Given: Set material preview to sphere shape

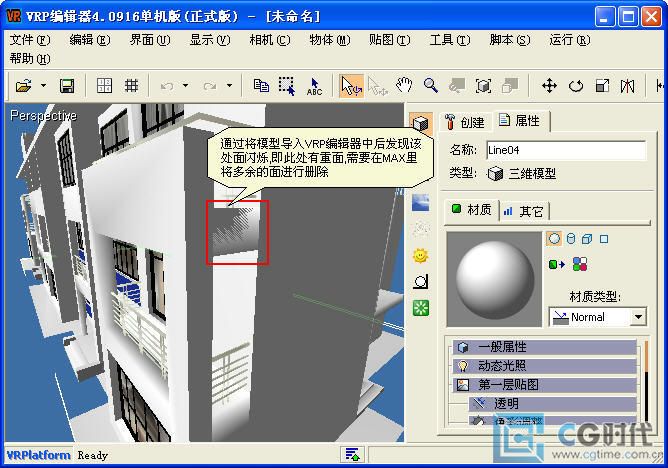Looking at the screenshot, I should pyautogui.click(x=554, y=239).
